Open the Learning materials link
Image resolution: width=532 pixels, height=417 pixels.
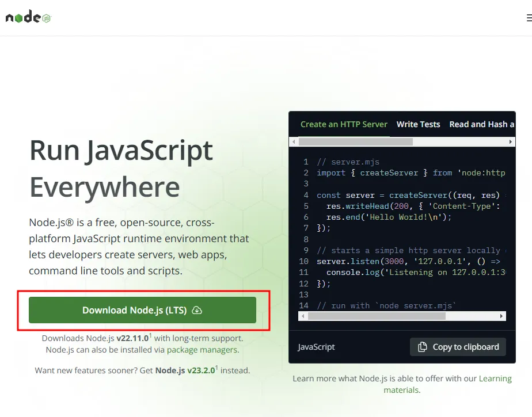coord(448,384)
